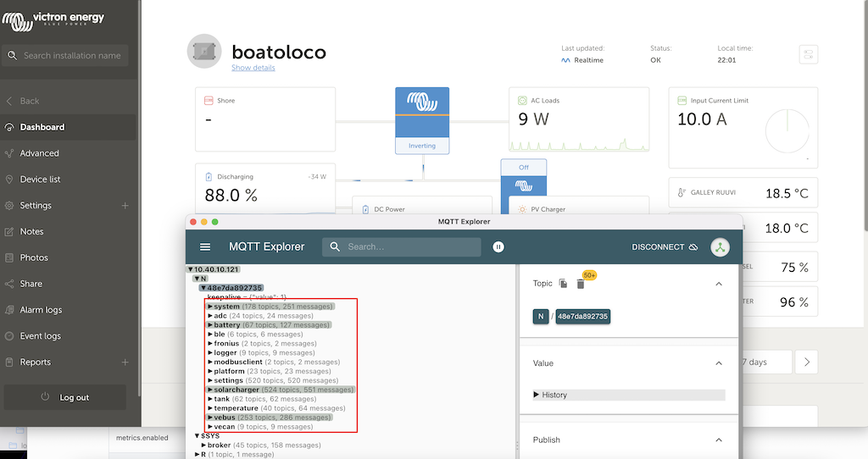Image resolution: width=868 pixels, height=459 pixels.
Task: Expand the broker topic node
Action: pyautogui.click(x=203, y=445)
